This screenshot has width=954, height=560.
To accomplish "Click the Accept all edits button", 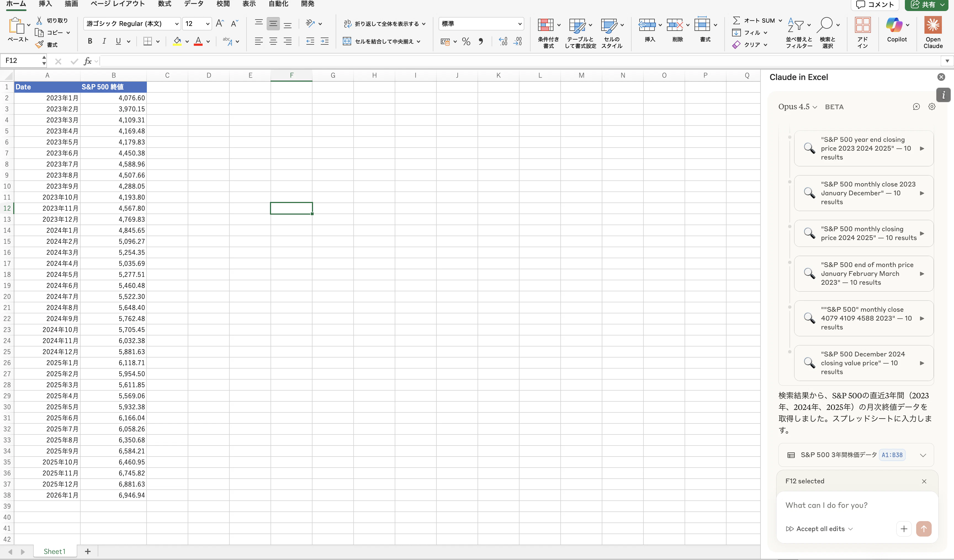I will click(820, 529).
